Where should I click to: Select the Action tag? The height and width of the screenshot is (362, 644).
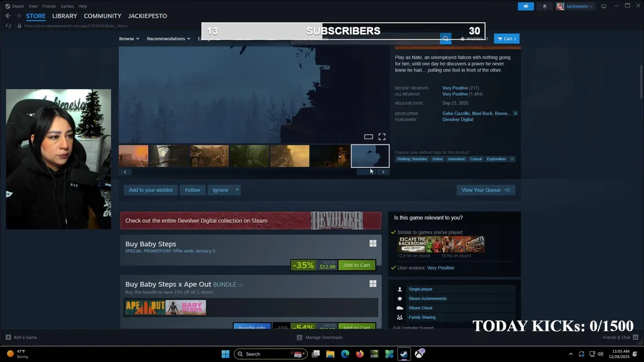coord(437,159)
